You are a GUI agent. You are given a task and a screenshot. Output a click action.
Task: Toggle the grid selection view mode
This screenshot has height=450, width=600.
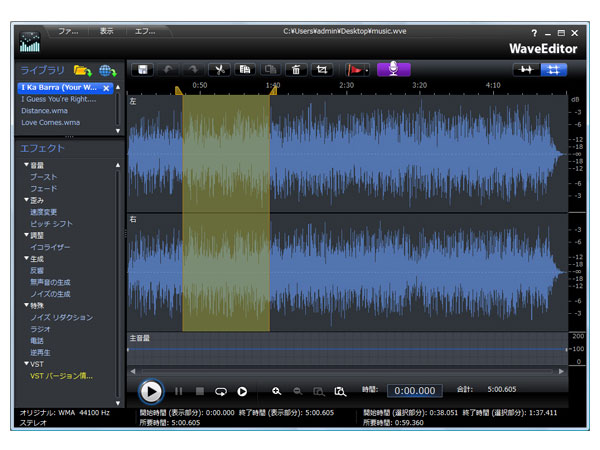552,70
